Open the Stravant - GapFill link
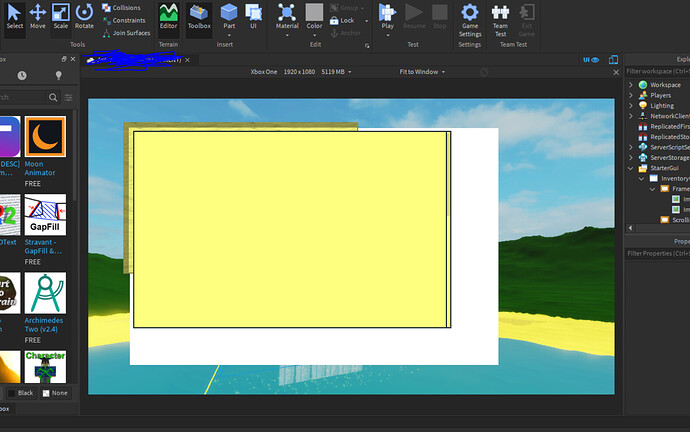 point(43,246)
